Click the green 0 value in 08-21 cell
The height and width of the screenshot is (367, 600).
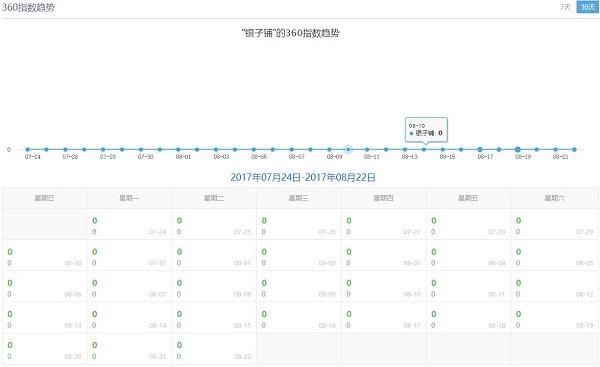tap(95, 345)
